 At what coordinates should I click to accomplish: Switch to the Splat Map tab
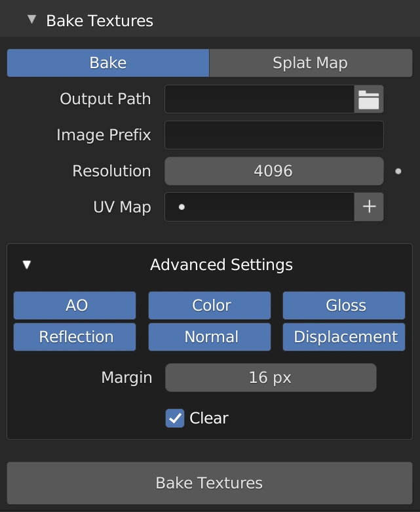tap(310, 63)
